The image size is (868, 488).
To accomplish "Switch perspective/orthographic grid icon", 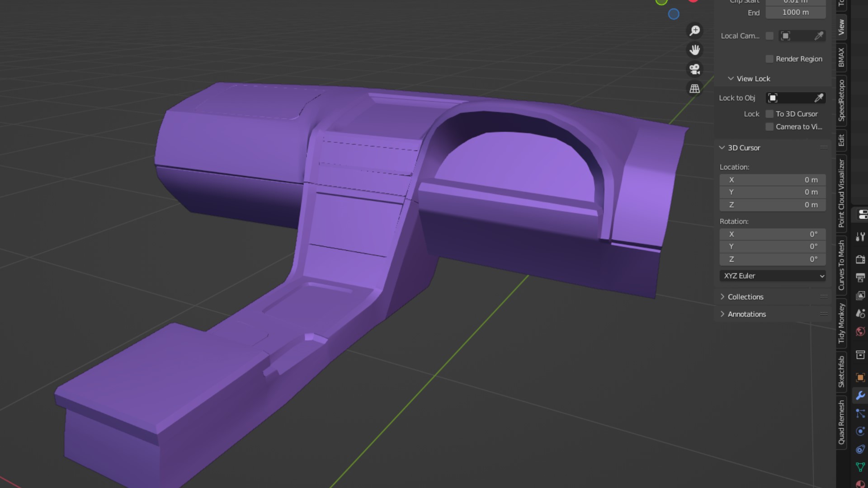I will (x=694, y=89).
